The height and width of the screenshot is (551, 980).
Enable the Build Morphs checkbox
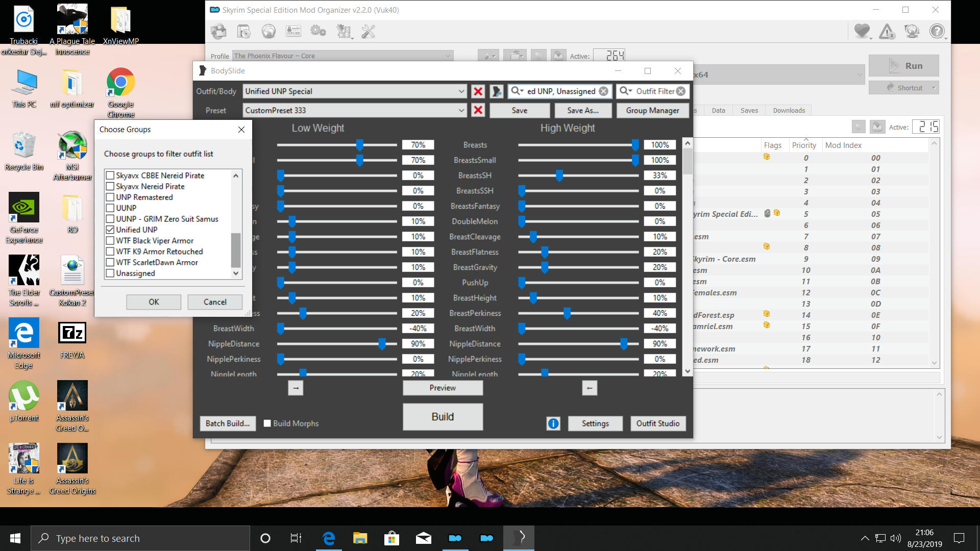267,423
